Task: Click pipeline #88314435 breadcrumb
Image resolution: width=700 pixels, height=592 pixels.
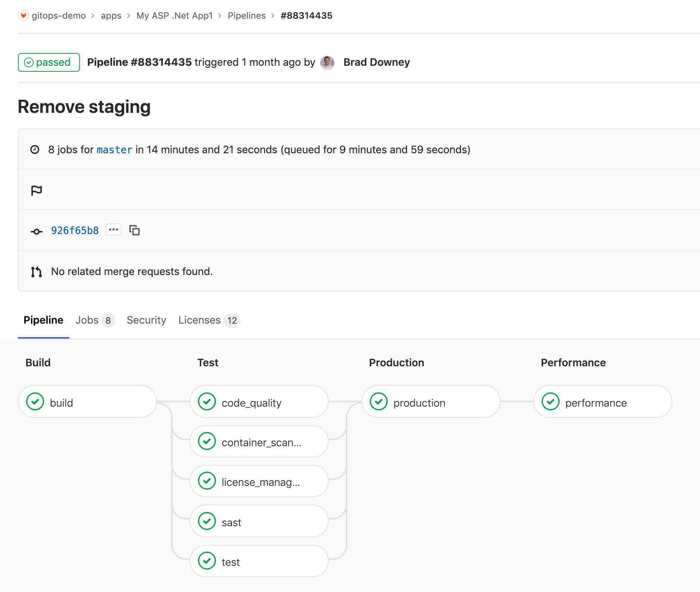Action: coord(306,16)
